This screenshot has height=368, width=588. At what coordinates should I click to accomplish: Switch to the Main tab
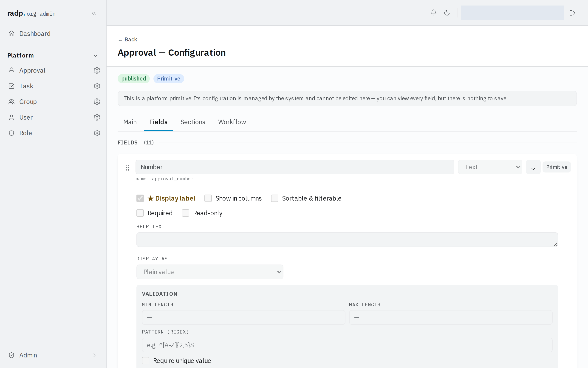coord(130,122)
